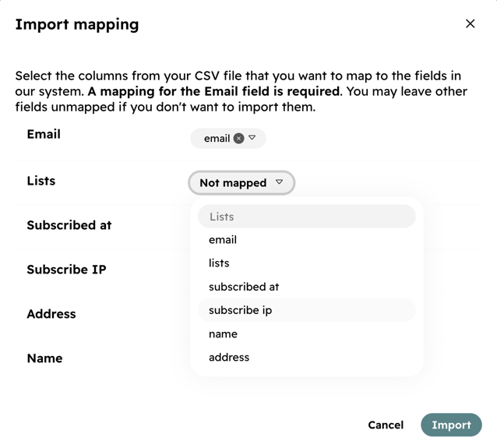This screenshot has width=497, height=448.
Task: Open the Not mapped Lists dropdown
Action: (x=241, y=183)
